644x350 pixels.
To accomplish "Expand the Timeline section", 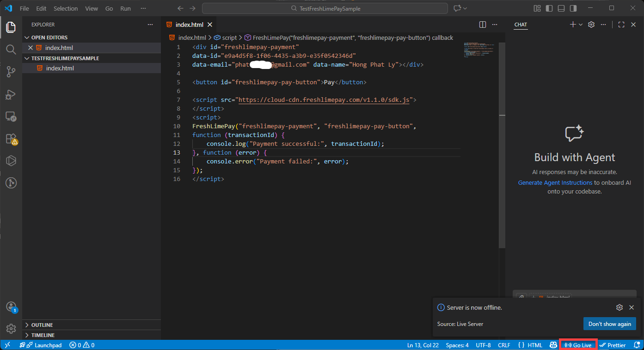I will coord(43,335).
